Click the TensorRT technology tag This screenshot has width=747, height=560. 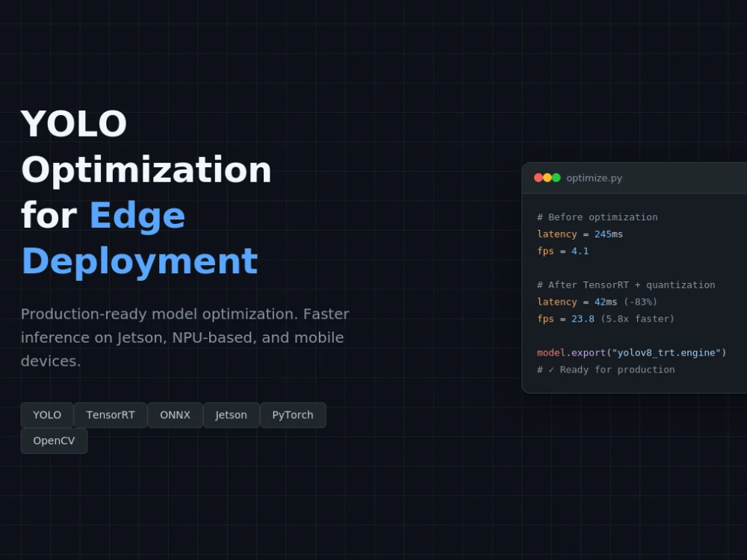click(111, 414)
